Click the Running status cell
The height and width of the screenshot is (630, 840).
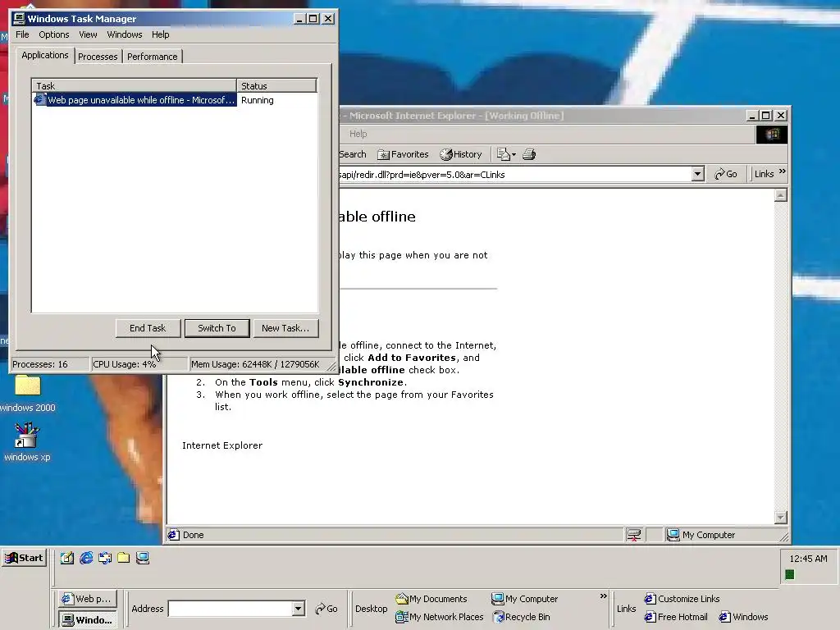(257, 100)
